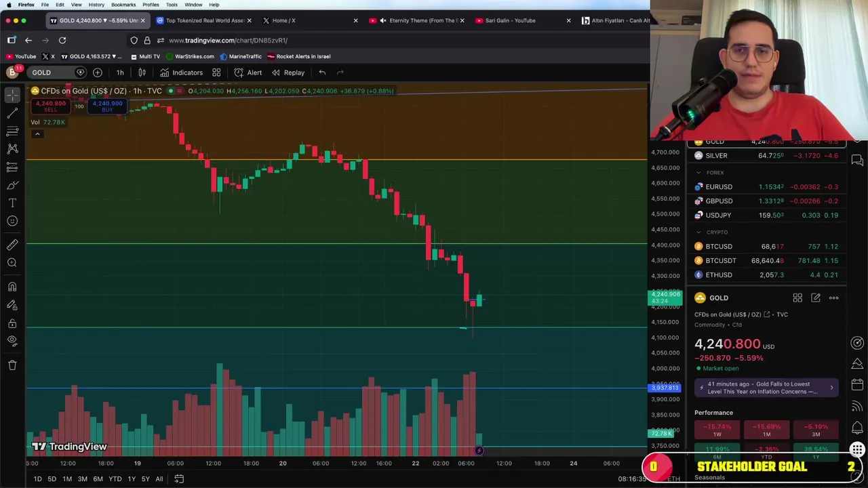Image resolution: width=868 pixels, height=488 pixels.
Task: Open the go to date calendar
Action: point(179,479)
